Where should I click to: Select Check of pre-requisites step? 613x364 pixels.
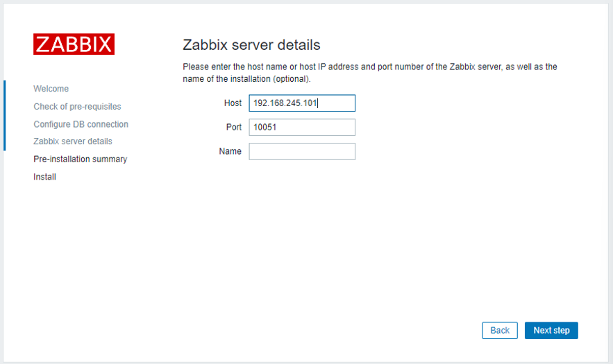77,107
